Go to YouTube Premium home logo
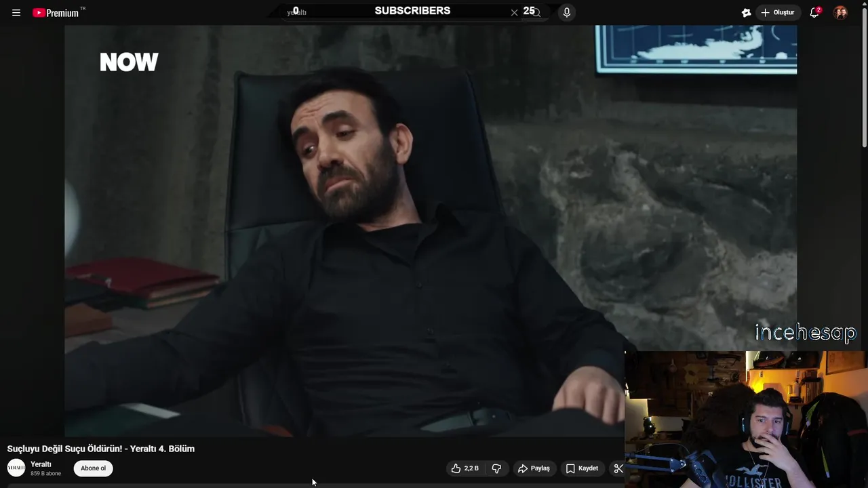The image size is (868, 488). [x=56, y=13]
